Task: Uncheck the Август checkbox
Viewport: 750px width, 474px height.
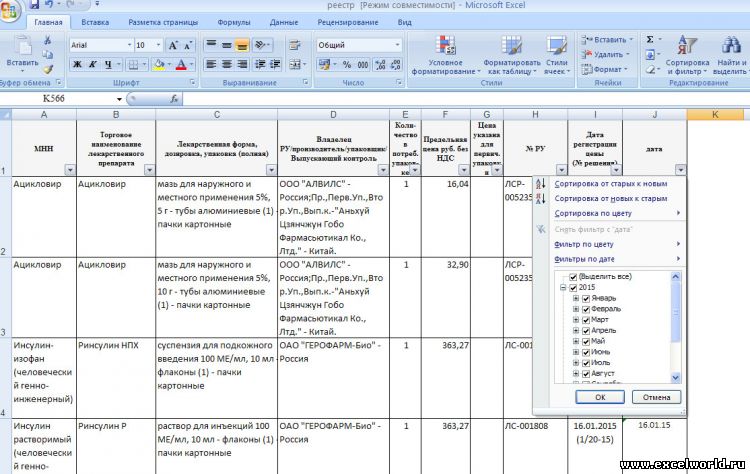Action: point(586,374)
